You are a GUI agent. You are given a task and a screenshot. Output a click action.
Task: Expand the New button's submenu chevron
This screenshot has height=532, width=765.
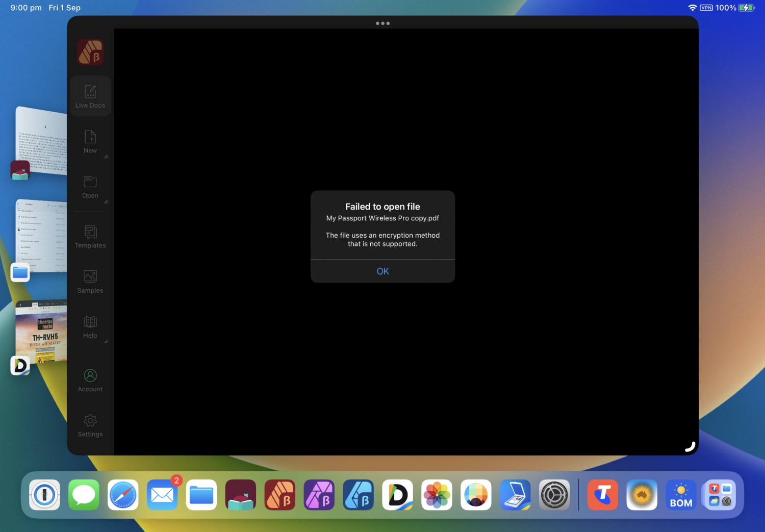(x=106, y=156)
